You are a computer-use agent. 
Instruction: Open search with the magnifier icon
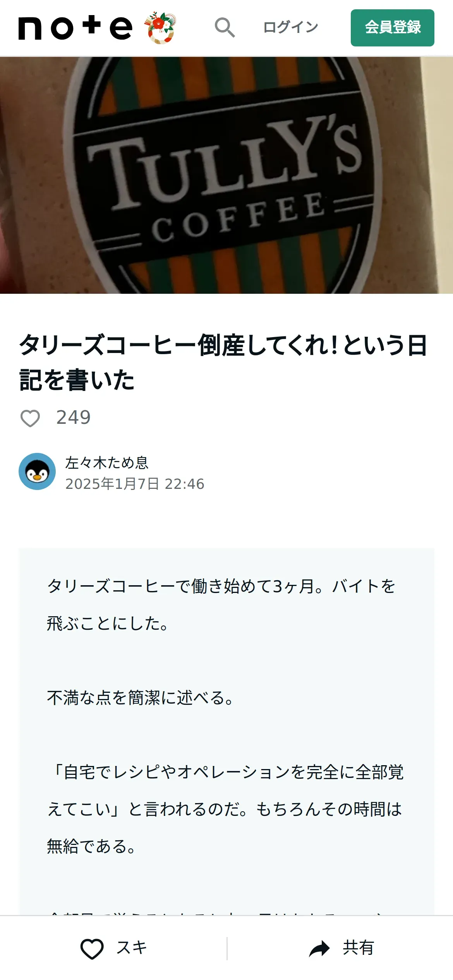point(225,27)
